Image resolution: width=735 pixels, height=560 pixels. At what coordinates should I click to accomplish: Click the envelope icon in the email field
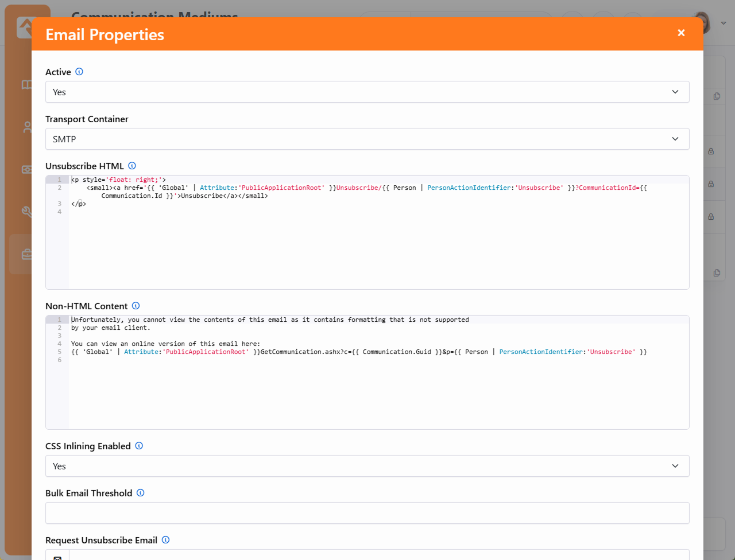click(57, 557)
